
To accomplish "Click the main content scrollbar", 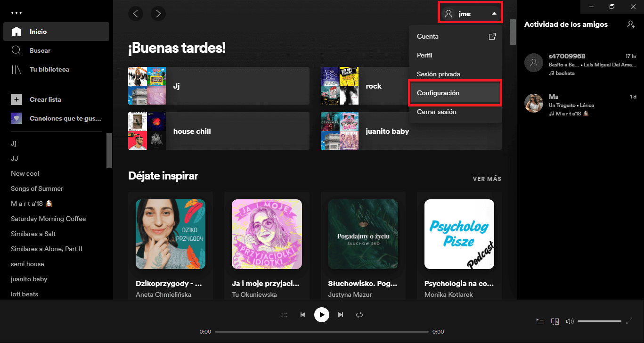I will point(513,32).
